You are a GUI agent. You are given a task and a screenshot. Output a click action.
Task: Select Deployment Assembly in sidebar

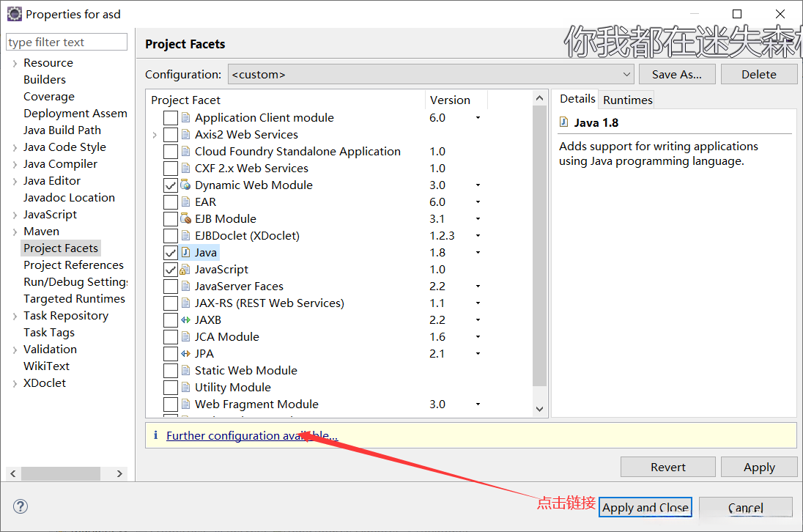(75, 113)
